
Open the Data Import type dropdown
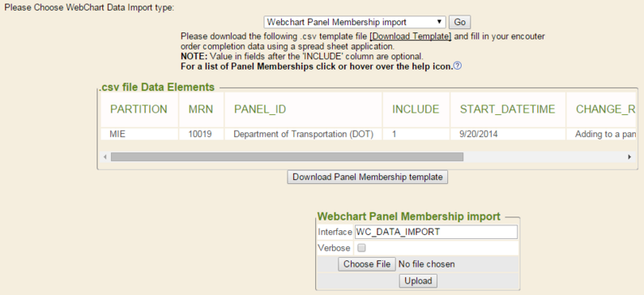click(x=355, y=22)
